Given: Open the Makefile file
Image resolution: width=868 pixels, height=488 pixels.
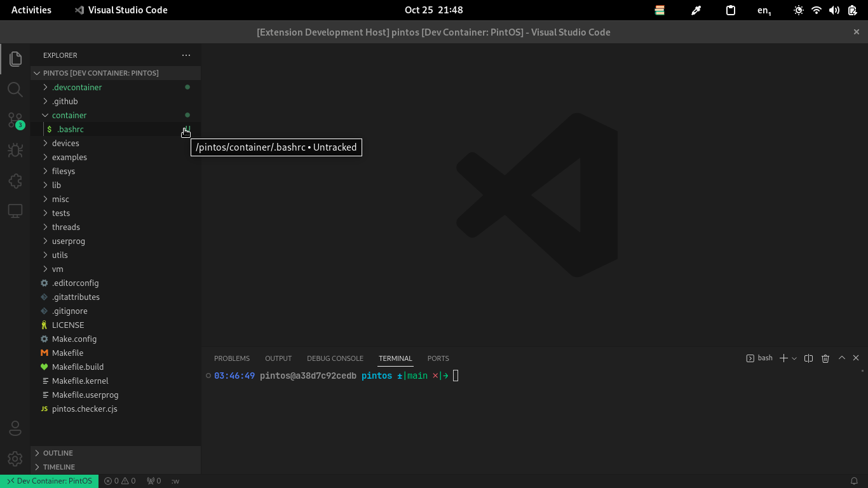Looking at the screenshot, I should point(116,353).
